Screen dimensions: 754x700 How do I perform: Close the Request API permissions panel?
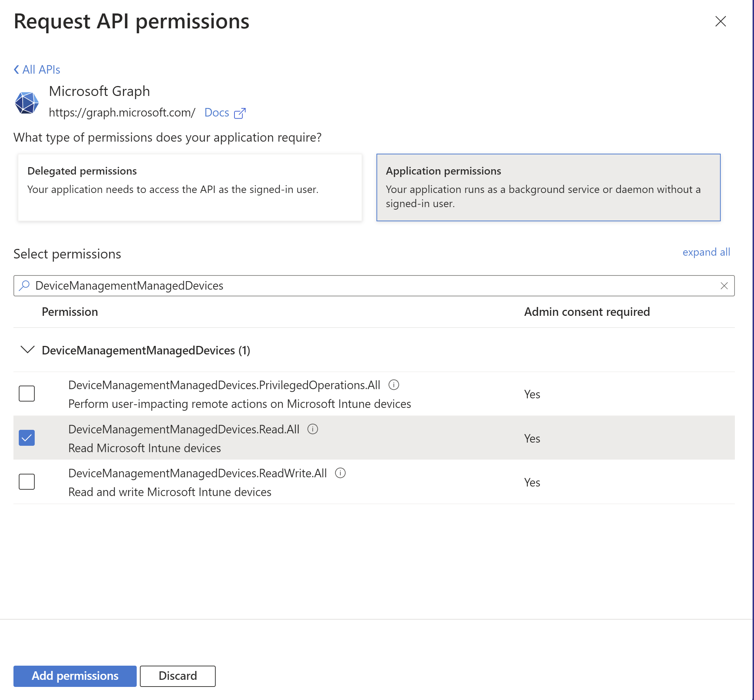720,21
